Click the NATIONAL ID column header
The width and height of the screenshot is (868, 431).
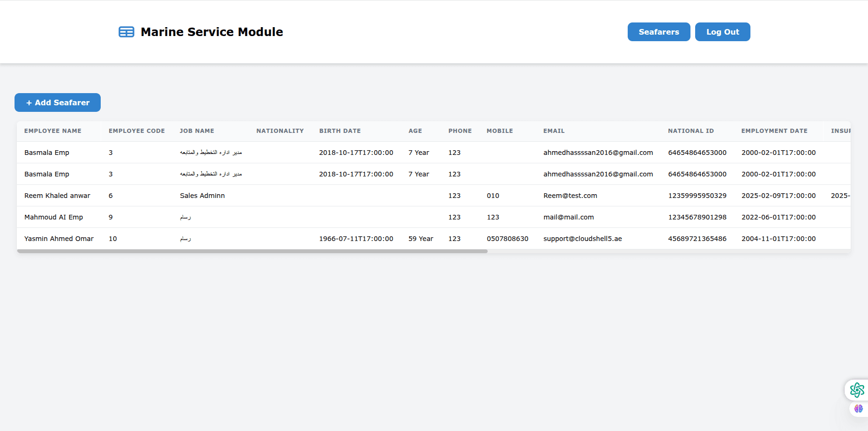[691, 131]
